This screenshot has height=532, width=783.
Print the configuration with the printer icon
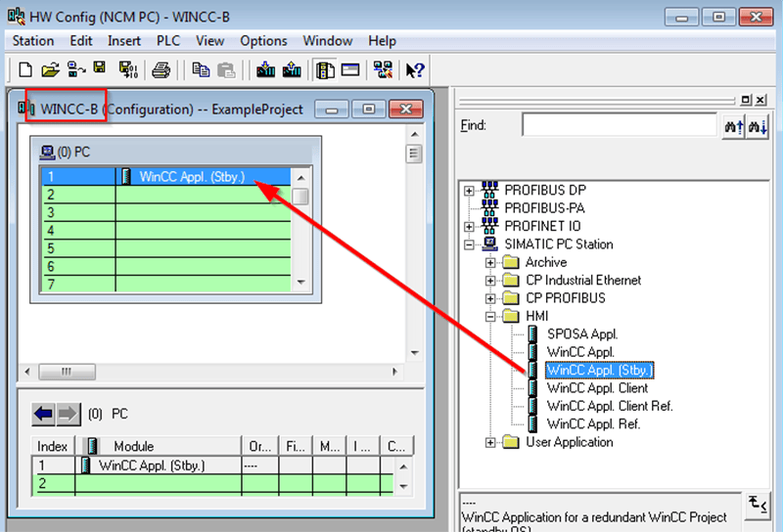(161, 69)
